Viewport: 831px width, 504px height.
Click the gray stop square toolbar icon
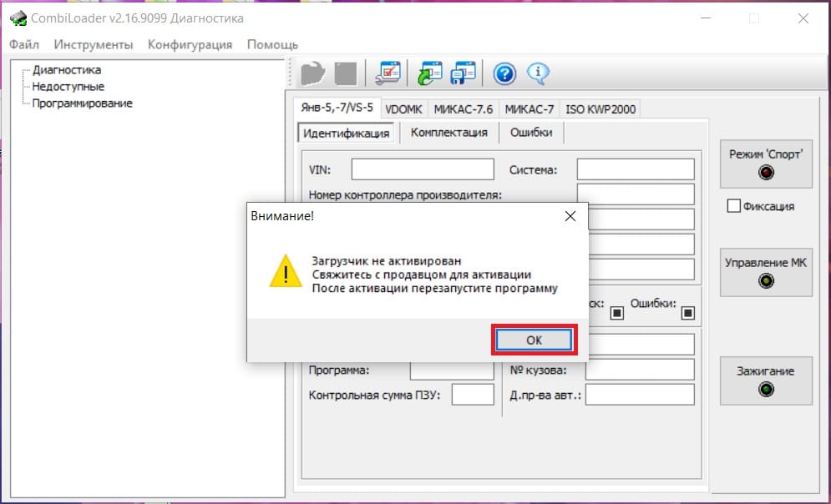click(345, 73)
